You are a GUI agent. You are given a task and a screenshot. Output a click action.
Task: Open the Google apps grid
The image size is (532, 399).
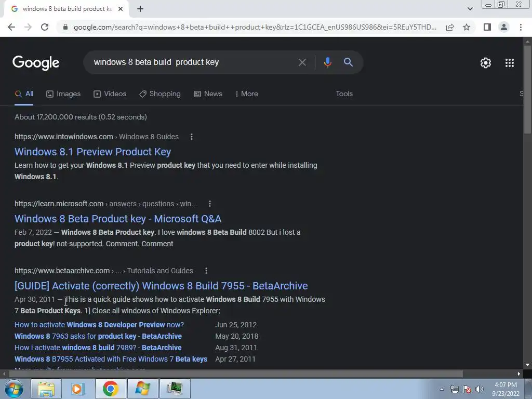click(x=510, y=63)
